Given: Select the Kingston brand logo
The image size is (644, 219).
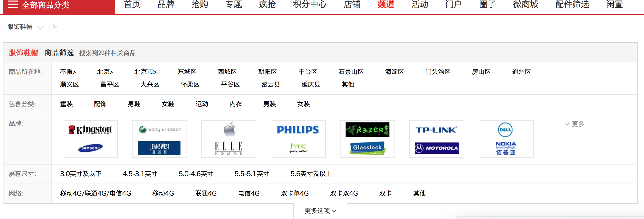Looking at the screenshot, I should [x=90, y=130].
